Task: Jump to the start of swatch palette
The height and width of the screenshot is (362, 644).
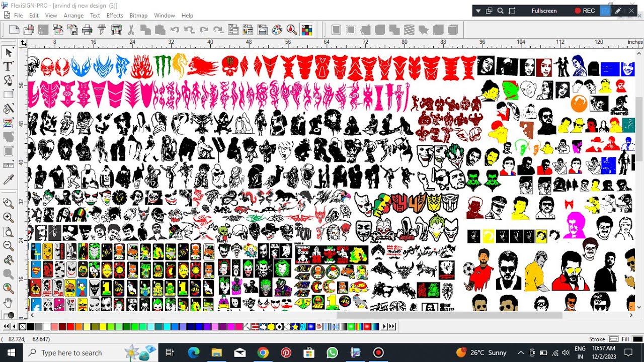Action: 6,326
